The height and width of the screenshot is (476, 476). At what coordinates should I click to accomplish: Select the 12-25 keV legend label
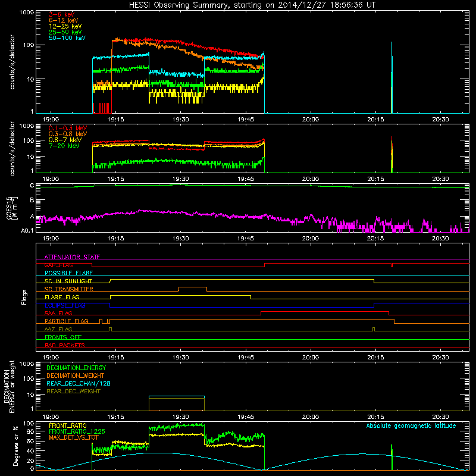pyautogui.click(x=65, y=26)
